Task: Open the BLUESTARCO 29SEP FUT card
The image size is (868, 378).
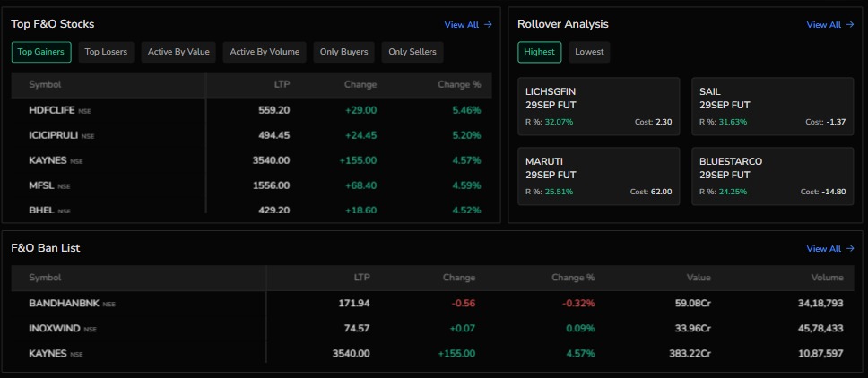Action: coord(772,176)
